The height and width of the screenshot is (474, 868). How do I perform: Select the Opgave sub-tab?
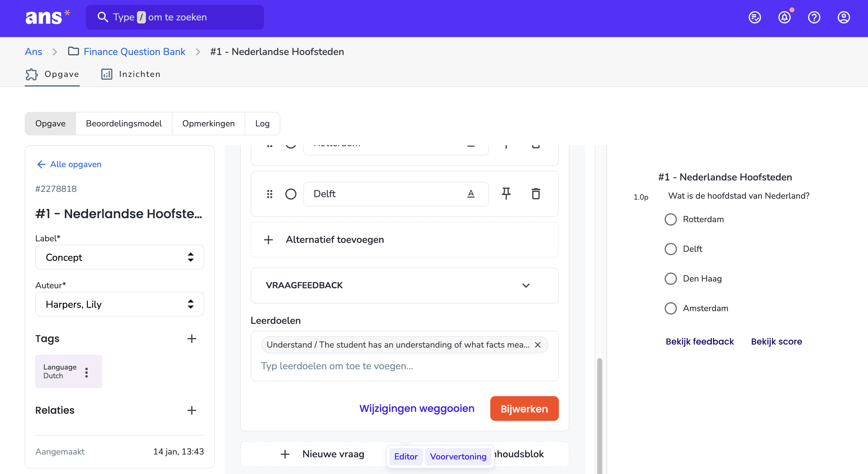pos(51,123)
